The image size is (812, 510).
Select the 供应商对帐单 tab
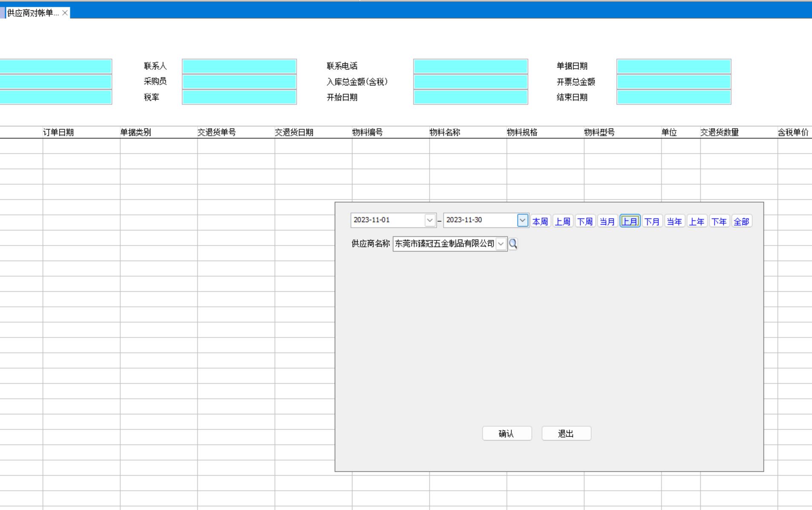tap(33, 13)
